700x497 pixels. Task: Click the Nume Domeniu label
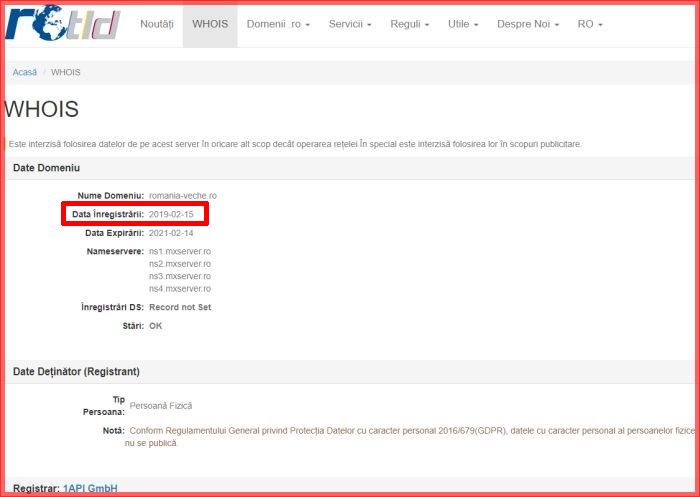pos(111,196)
